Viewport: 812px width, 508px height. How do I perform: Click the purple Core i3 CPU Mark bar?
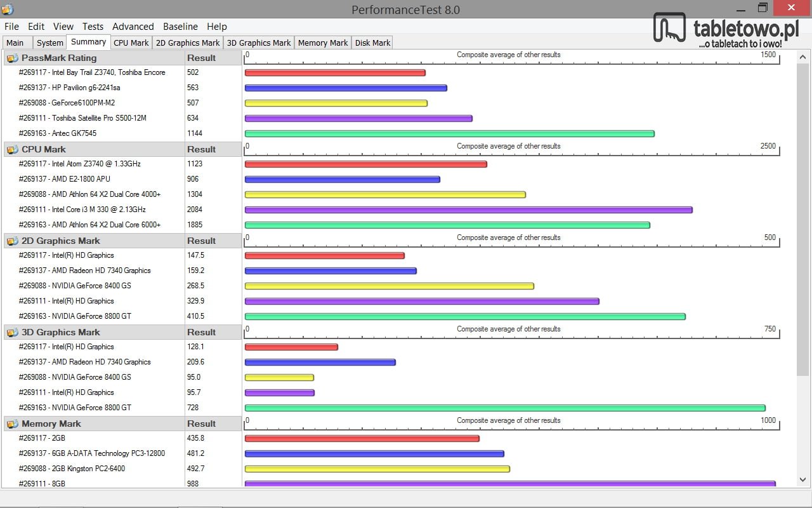click(469, 210)
